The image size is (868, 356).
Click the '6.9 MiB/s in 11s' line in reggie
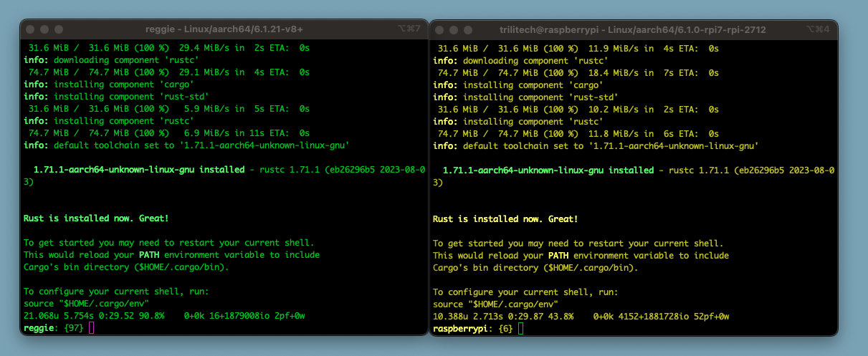[169, 133]
